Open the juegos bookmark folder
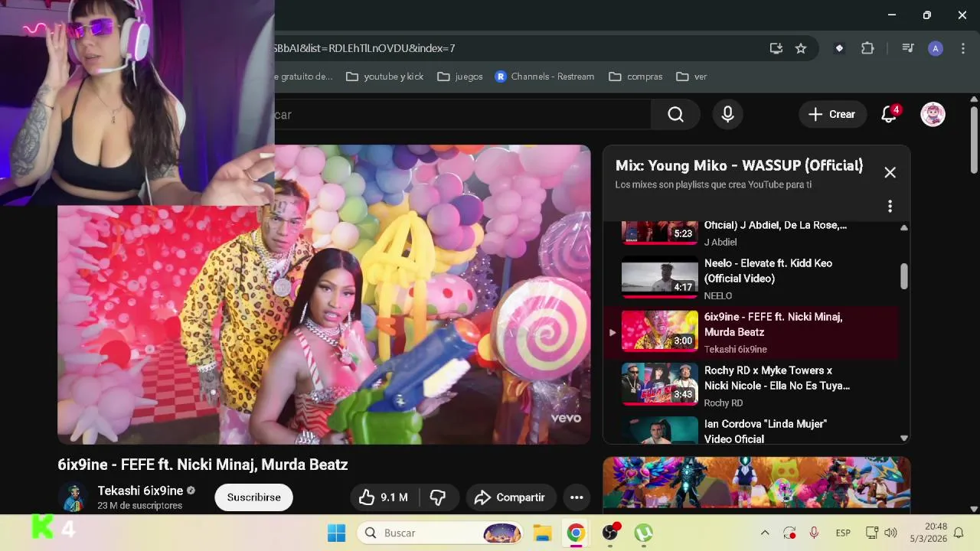The image size is (980, 551). click(460, 77)
